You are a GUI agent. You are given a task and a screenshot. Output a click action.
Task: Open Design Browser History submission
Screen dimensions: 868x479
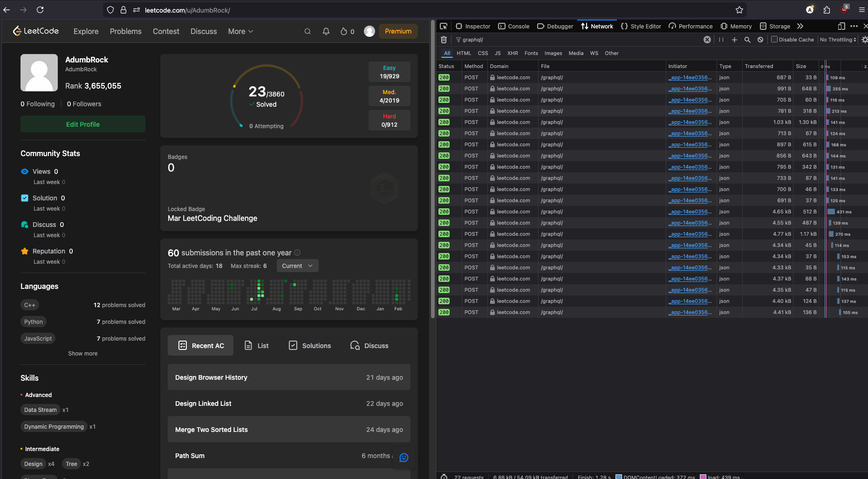pos(289,377)
